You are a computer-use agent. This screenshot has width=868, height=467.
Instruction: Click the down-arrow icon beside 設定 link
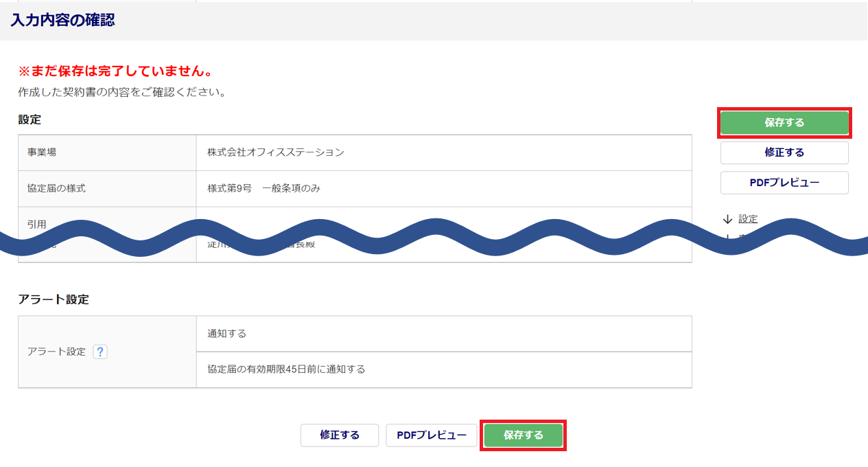pyautogui.click(x=727, y=220)
